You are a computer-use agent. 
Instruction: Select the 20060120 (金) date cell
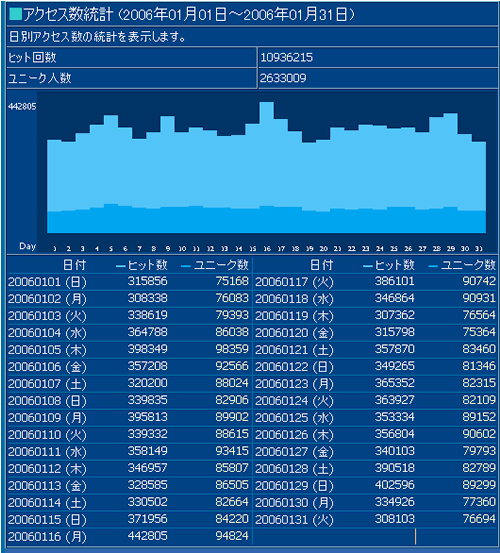point(294,333)
